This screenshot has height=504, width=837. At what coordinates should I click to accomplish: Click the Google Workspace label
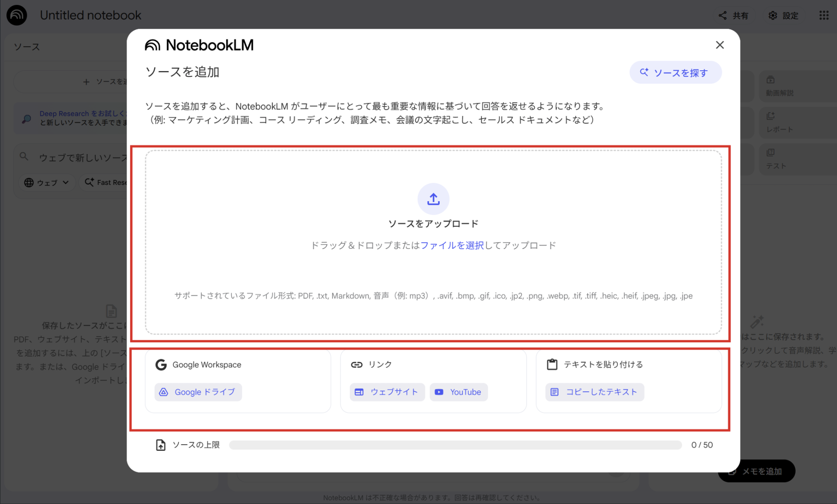click(x=207, y=364)
